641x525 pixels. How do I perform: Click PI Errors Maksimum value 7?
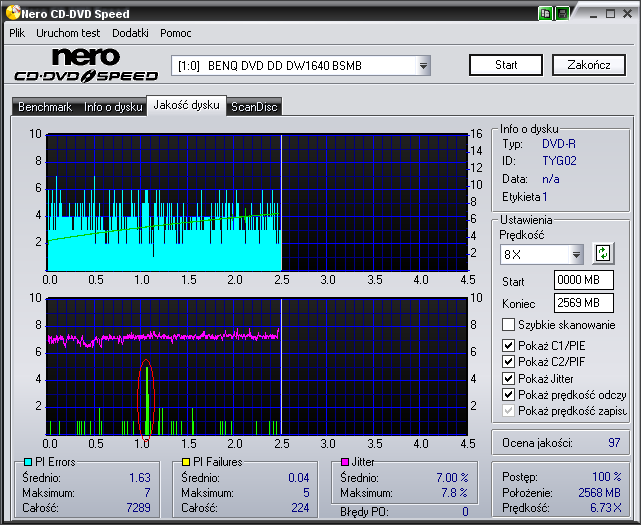coord(147,493)
